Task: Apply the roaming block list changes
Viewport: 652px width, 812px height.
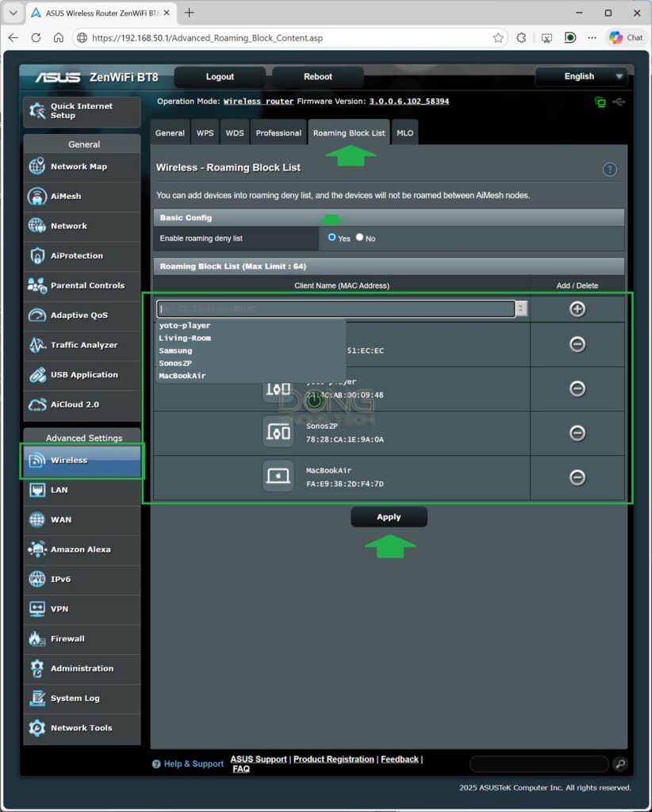Action: pos(389,516)
